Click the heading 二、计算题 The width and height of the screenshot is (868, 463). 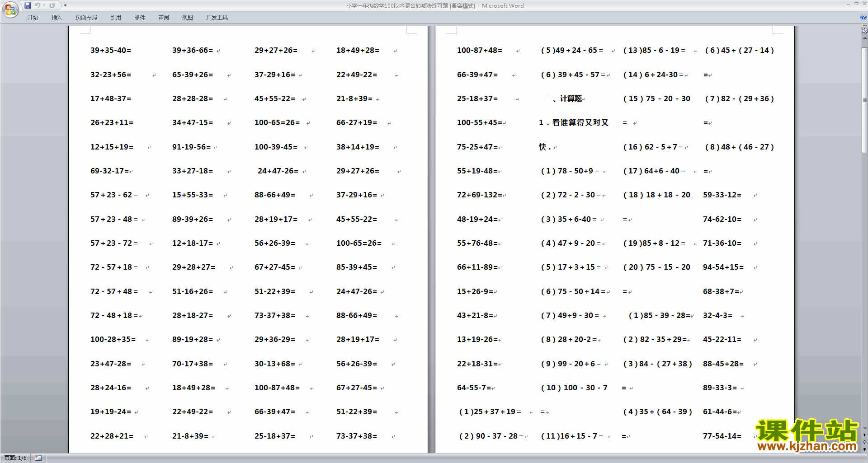click(564, 98)
